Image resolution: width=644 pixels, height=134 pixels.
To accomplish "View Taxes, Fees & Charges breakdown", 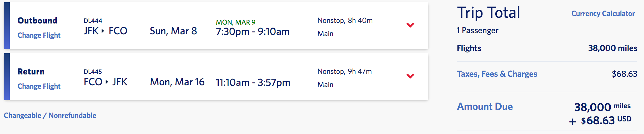I will (497, 74).
